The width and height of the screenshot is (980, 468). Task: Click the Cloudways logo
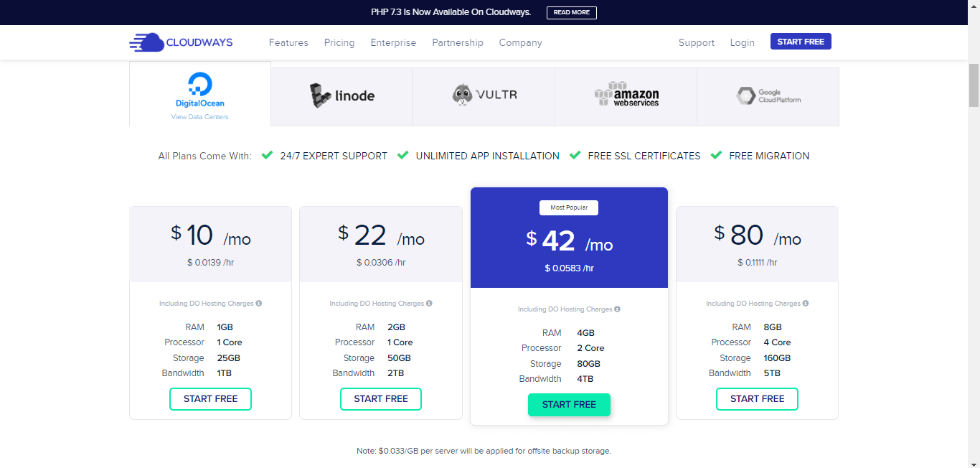click(x=181, y=42)
